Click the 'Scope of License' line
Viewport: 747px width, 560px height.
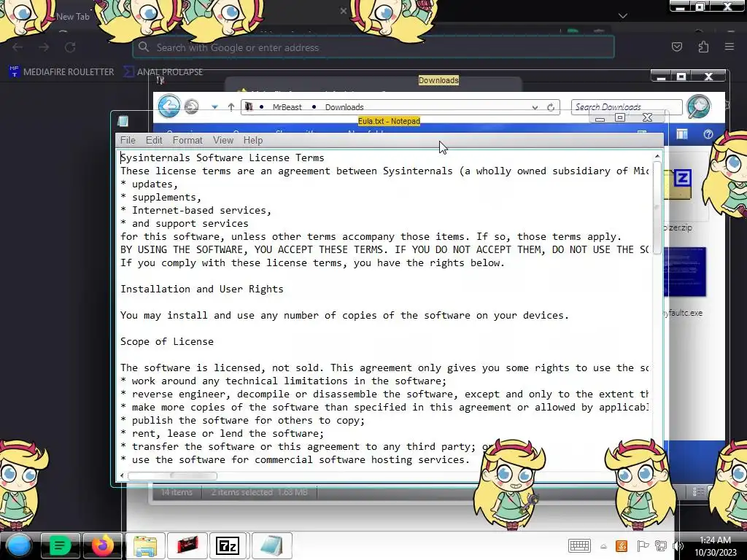click(167, 341)
